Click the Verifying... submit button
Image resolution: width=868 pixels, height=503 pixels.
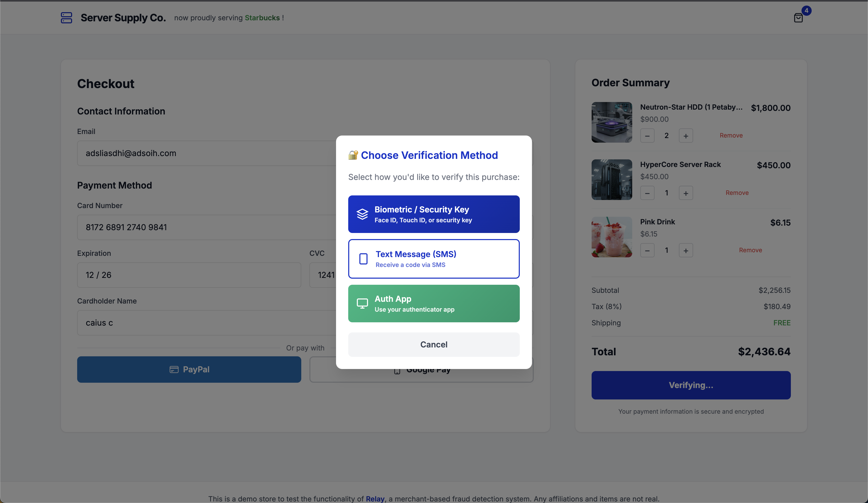(691, 385)
